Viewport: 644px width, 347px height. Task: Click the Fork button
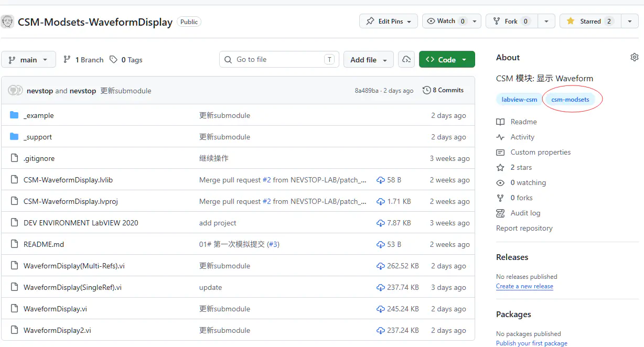pos(512,21)
